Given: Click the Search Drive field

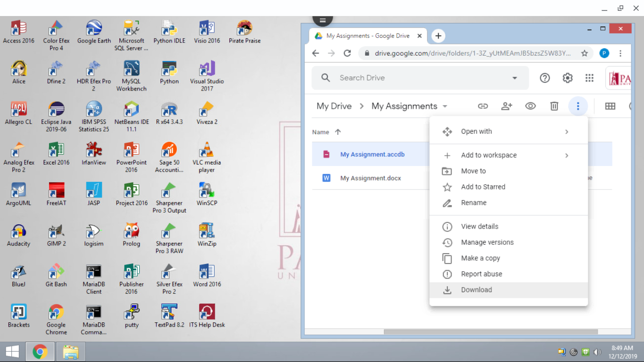Looking at the screenshot, I should tap(420, 78).
